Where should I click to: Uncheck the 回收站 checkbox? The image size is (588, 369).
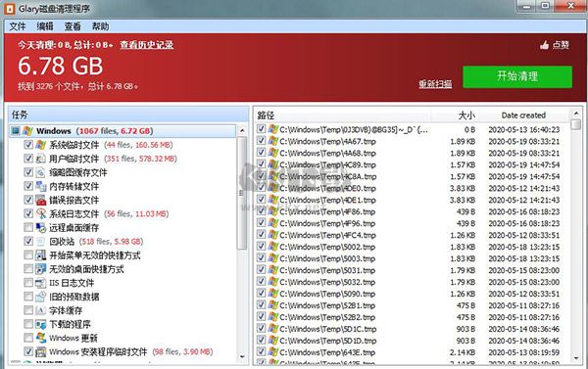[28, 241]
